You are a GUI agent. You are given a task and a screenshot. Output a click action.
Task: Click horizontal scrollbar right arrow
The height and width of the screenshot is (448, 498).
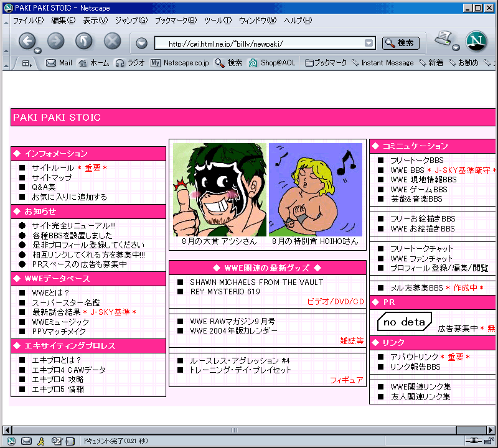click(x=491, y=430)
